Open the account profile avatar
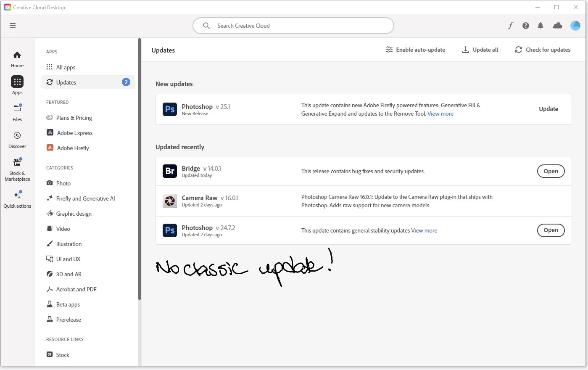 coord(575,26)
